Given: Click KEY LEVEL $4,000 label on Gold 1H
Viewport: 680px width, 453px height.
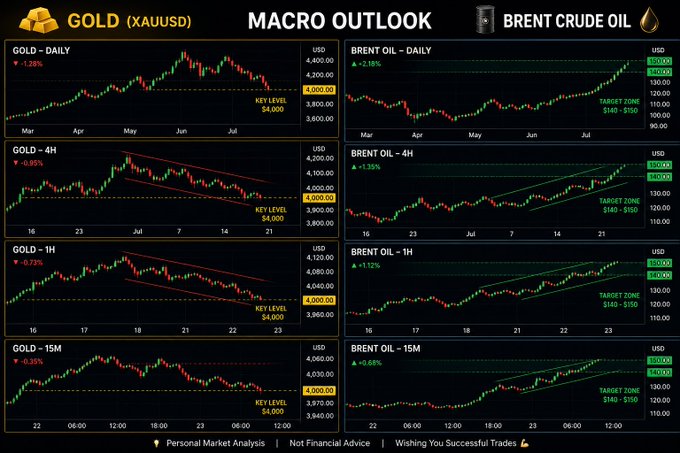Looking at the screenshot, I should 271,313.
